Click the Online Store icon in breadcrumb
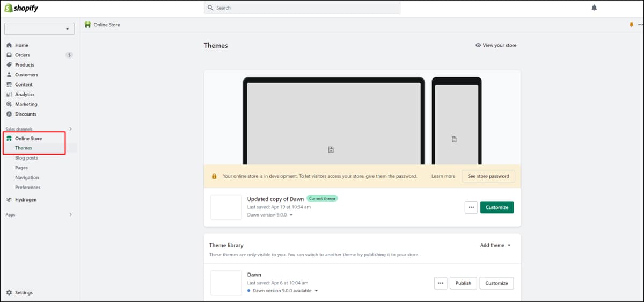This screenshot has height=302, width=644. click(x=88, y=25)
